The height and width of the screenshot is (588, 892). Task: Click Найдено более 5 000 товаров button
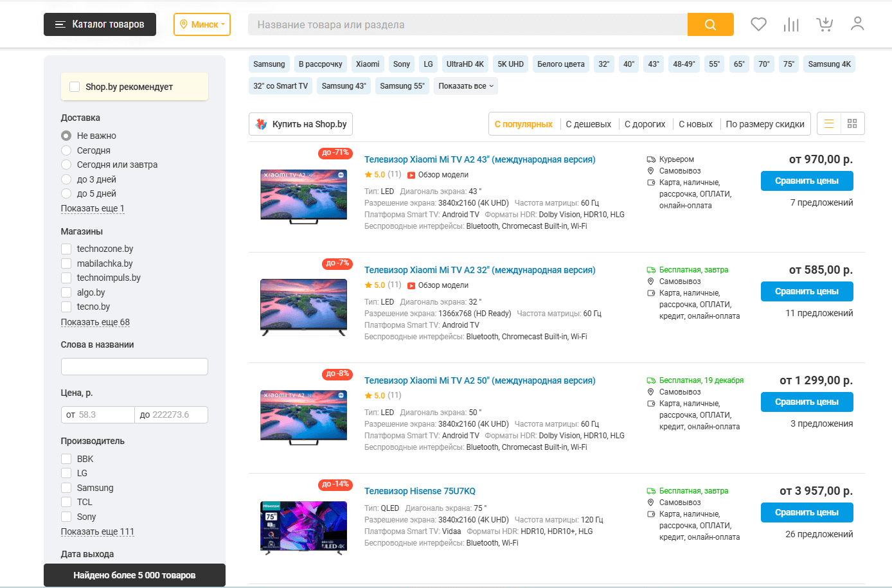[x=134, y=575]
